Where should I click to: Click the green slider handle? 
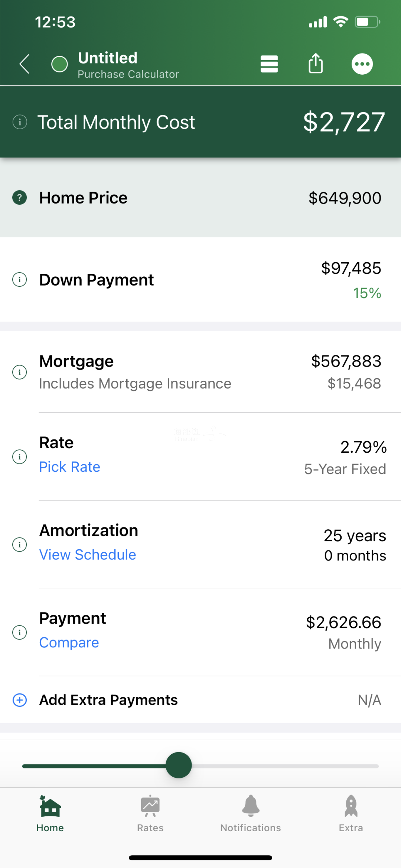click(x=179, y=765)
